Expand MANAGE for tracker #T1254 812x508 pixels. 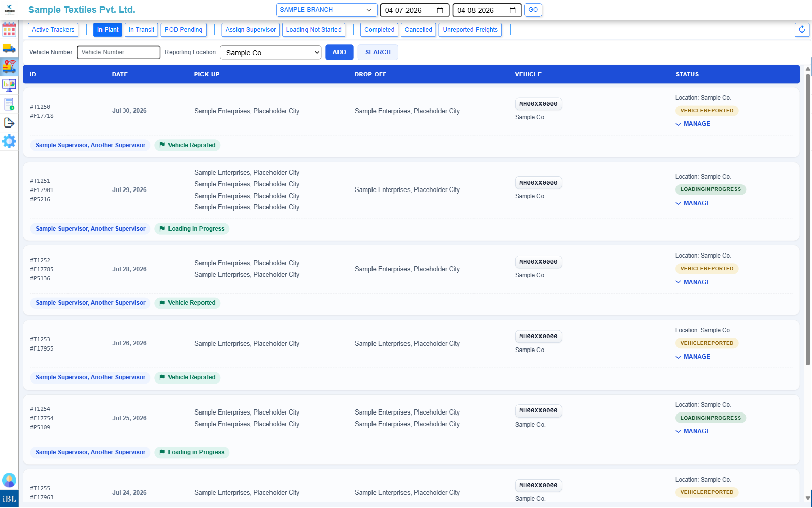tap(693, 431)
